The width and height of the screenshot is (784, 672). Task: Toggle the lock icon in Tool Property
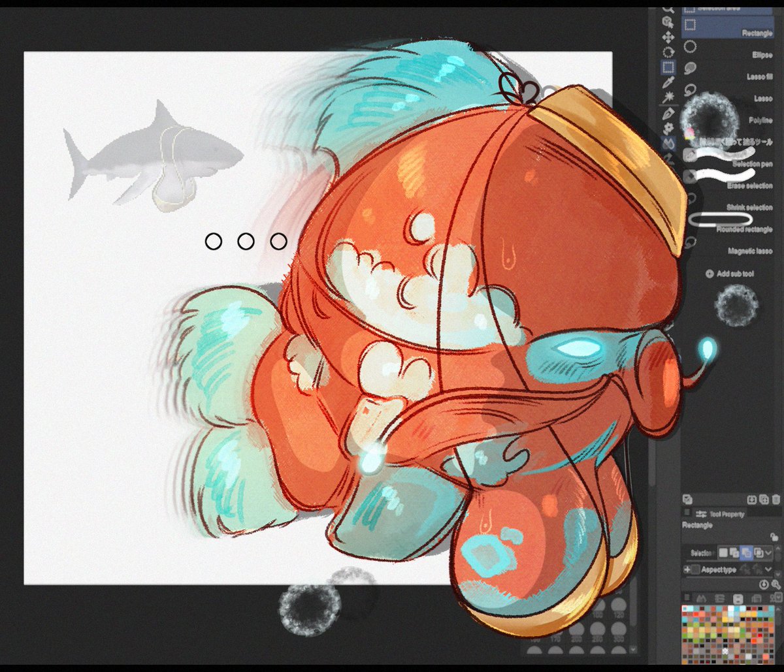pyautogui.click(x=774, y=537)
